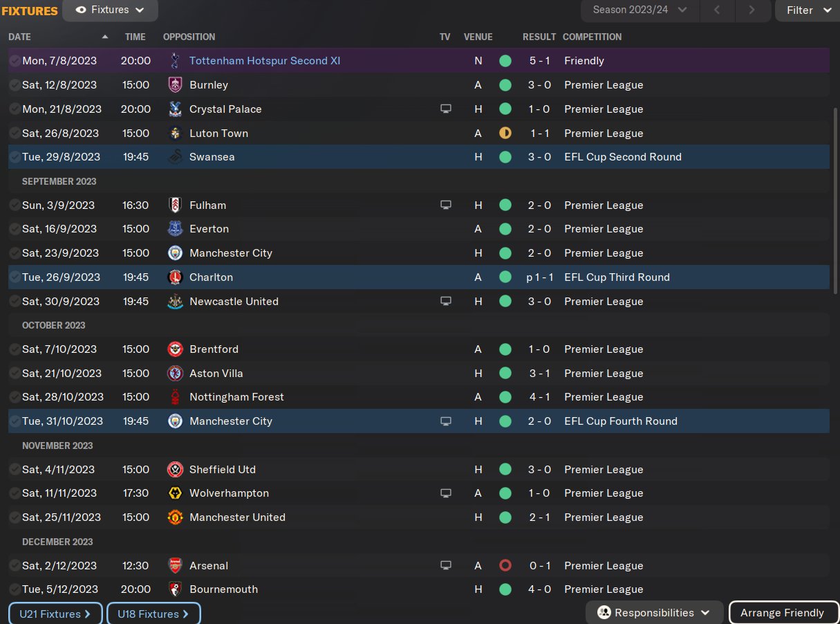Image resolution: width=840 pixels, height=624 pixels.
Task: Open the Filter dropdown
Action: [808, 10]
